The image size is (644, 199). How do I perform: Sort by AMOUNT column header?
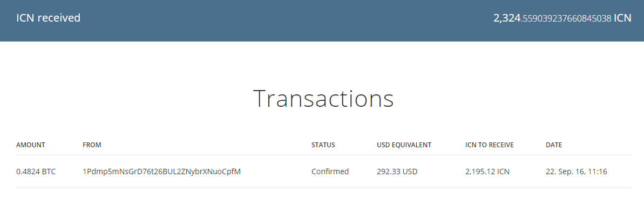[30, 145]
